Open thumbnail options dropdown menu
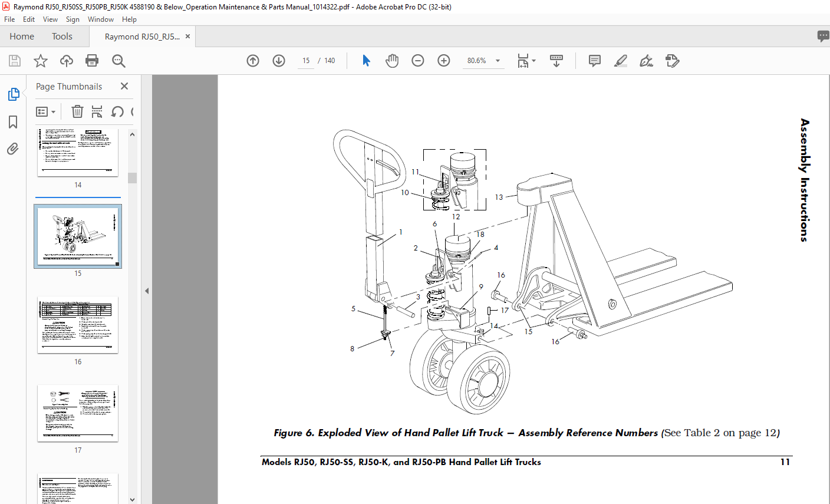Image resolution: width=830 pixels, height=504 pixels. (x=45, y=111)
